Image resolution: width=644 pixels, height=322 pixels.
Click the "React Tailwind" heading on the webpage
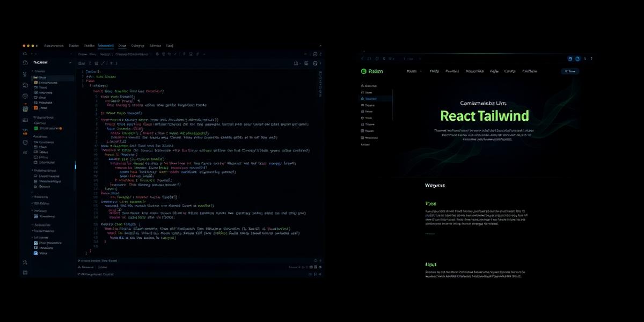coord(485,115)
